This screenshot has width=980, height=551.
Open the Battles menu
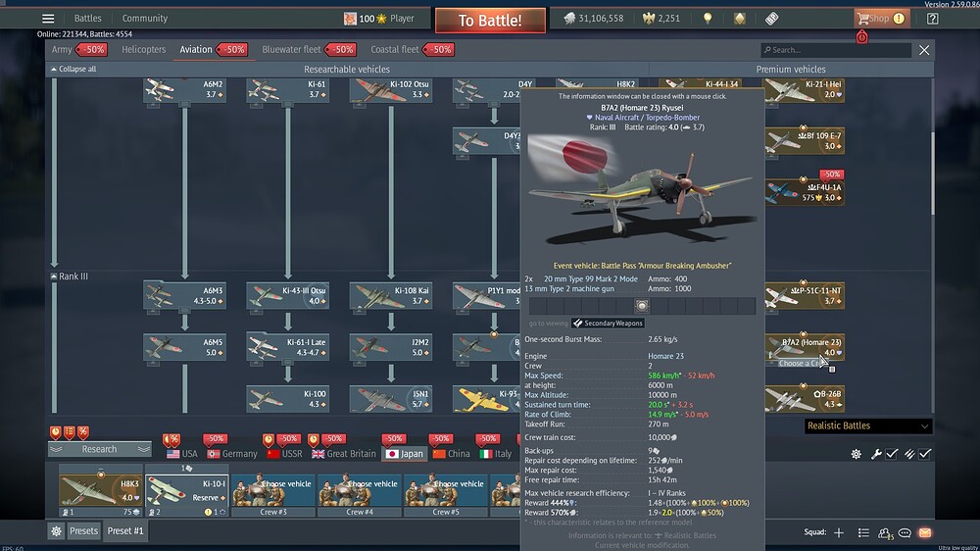tap(87, 18)
